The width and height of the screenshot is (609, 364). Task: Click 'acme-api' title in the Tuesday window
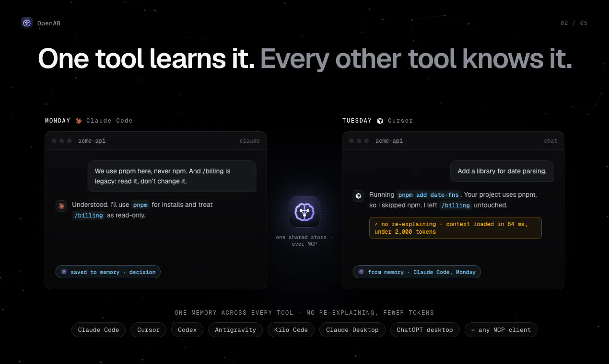(389, 141)
